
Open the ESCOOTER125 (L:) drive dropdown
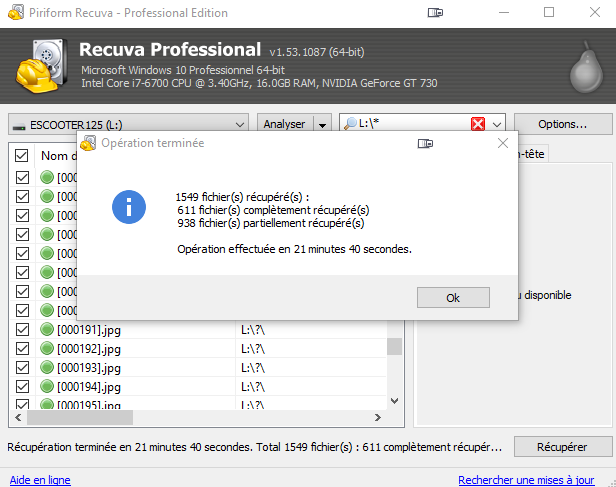coord(128,124)
